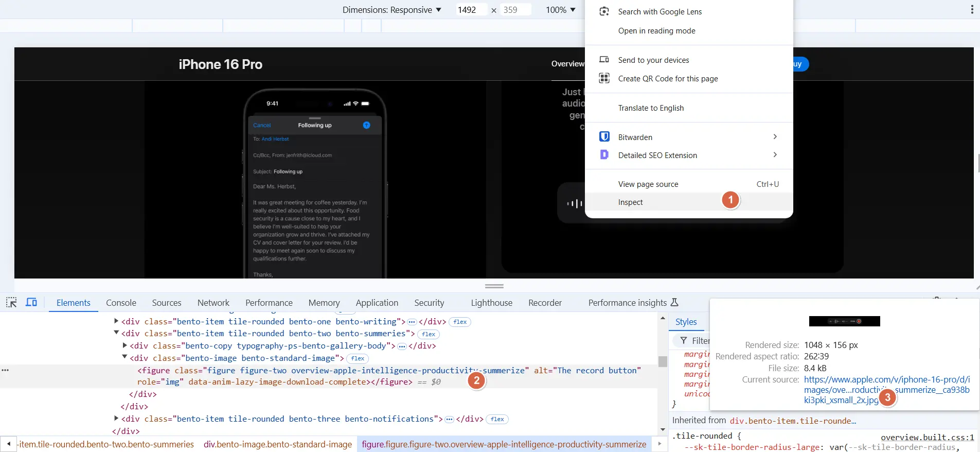Viewport: 980px width, 452px height.
Task: Open the row options three-dot icon
Action: [x=5, y=370]
